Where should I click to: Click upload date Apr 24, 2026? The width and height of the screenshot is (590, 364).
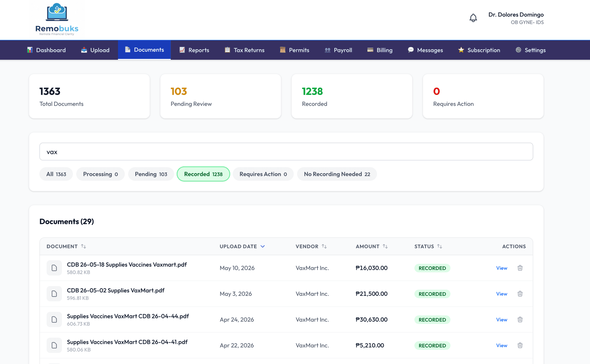click(237, 319)
